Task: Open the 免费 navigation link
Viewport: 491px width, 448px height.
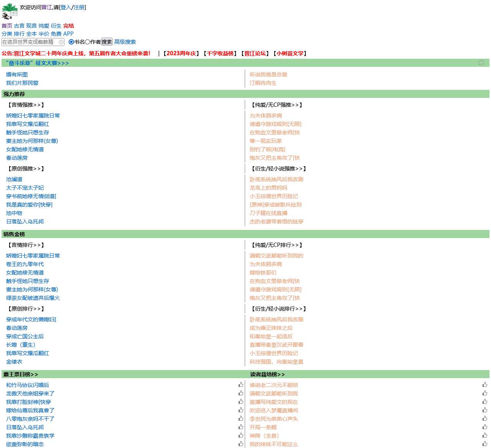Action: click(56, 34)
